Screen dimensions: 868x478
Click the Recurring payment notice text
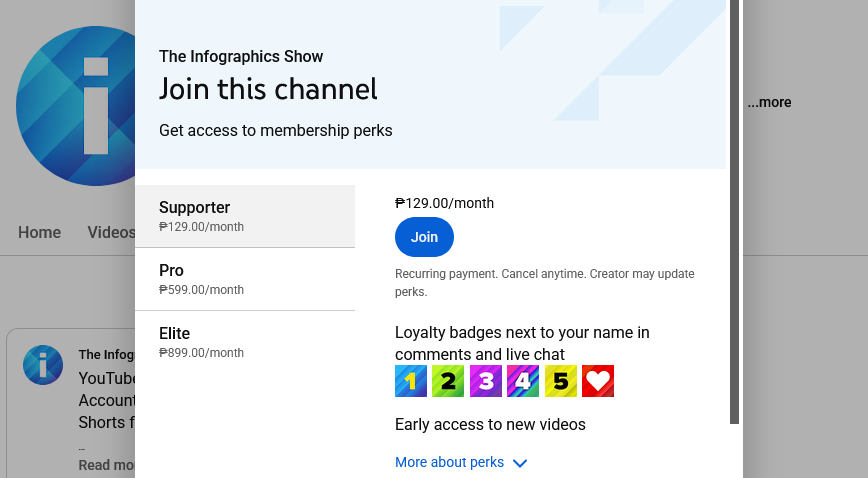pos(544,282)
